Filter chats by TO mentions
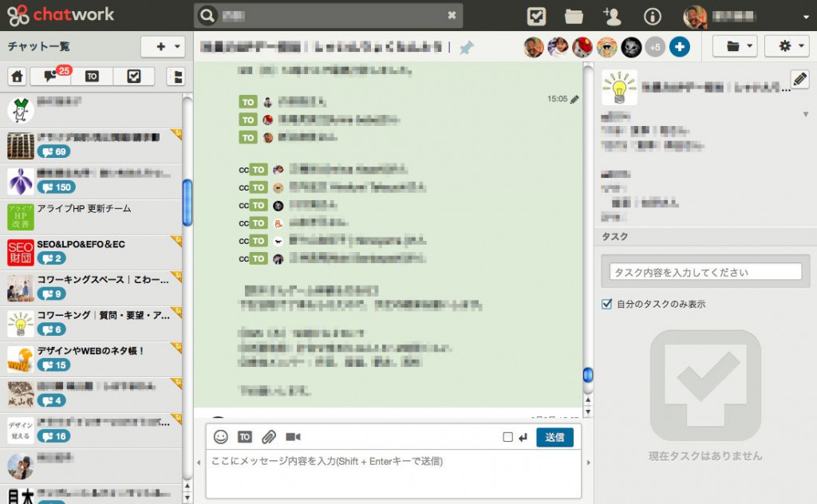 [x=93, y=77]
